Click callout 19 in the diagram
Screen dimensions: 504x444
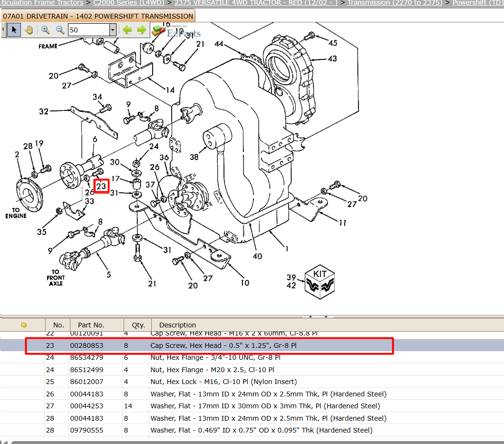[39, 144]
